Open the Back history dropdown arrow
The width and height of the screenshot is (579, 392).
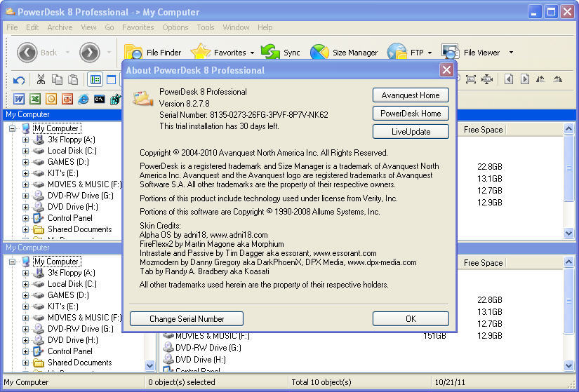pyautogui.click(x=67, y=53)
